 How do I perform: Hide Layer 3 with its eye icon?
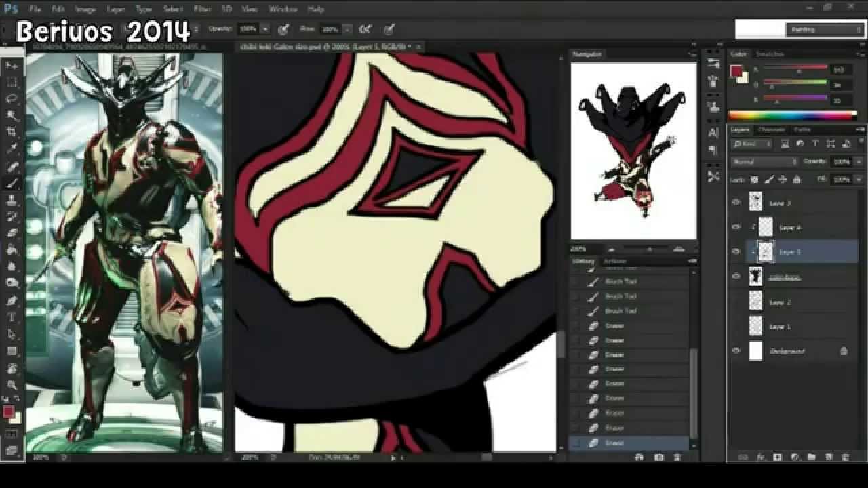[736, 202]
